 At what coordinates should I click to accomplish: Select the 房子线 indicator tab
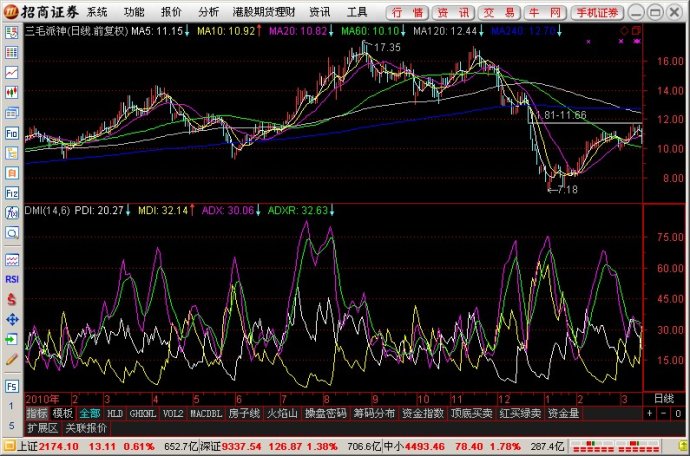[x=244, y=413]
